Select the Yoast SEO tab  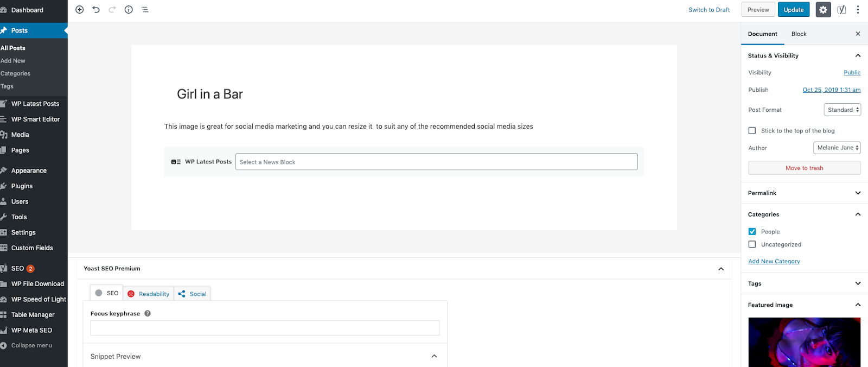pos(106,293)
